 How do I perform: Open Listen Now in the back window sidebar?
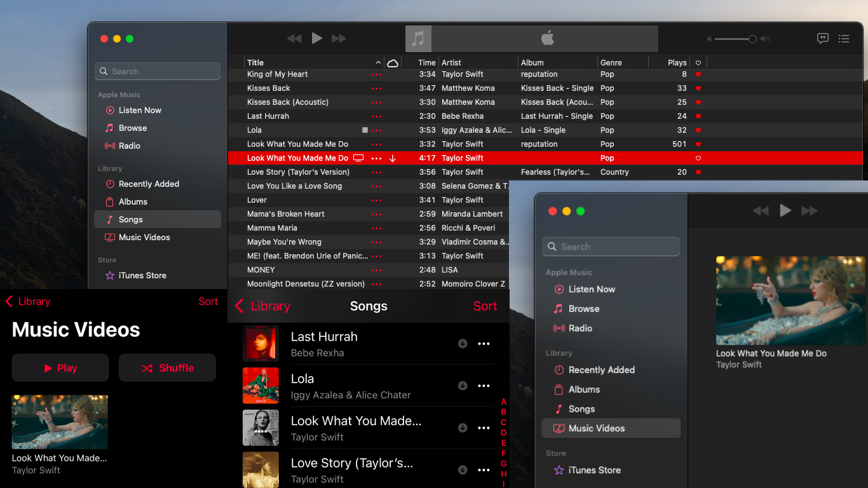click(x=140, y=110)
